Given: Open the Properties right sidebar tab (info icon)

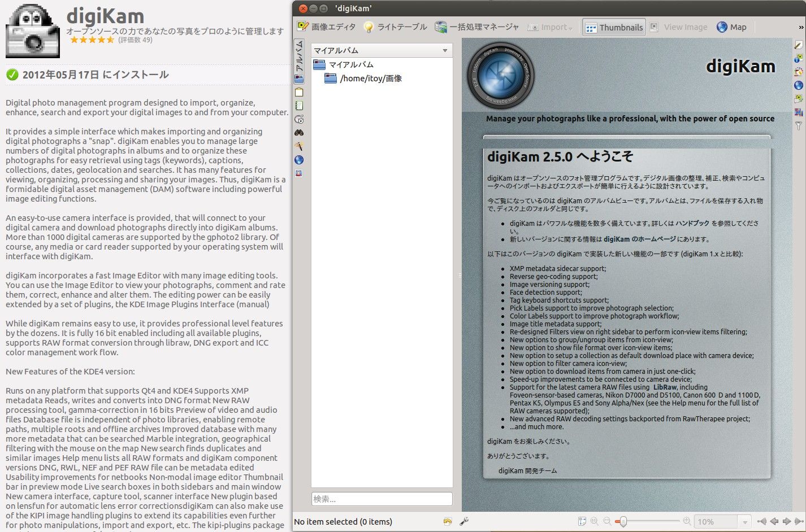Looking at the screenshot, I should point(798,59).
